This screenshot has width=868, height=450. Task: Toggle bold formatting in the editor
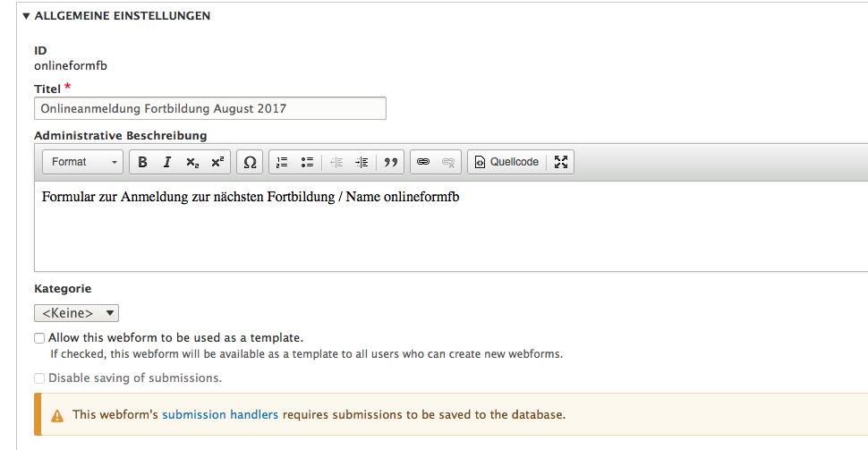click(142, 162)
